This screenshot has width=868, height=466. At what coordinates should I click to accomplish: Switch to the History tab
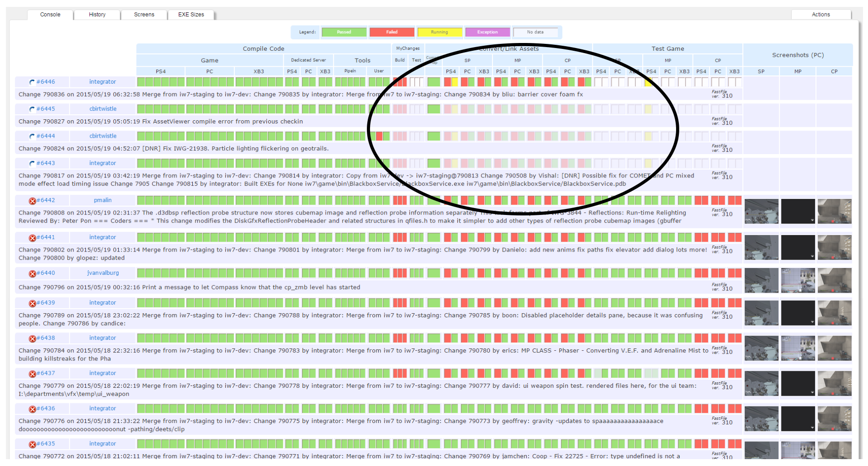pos(97,15)
